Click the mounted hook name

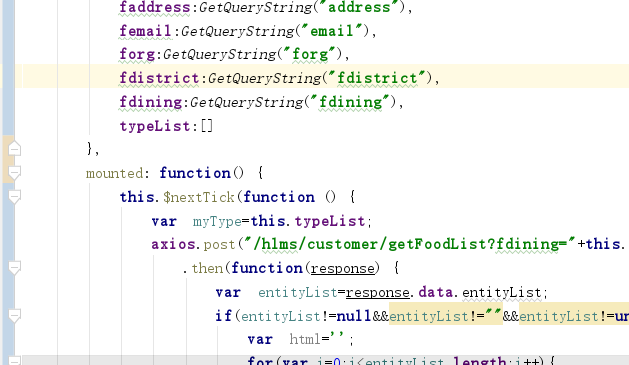tap(114, 173)
